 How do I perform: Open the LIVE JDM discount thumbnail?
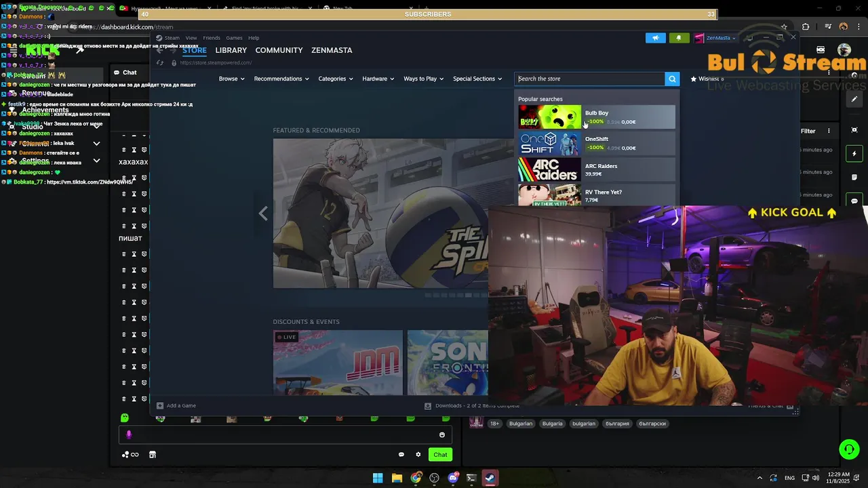click(338, 363)
